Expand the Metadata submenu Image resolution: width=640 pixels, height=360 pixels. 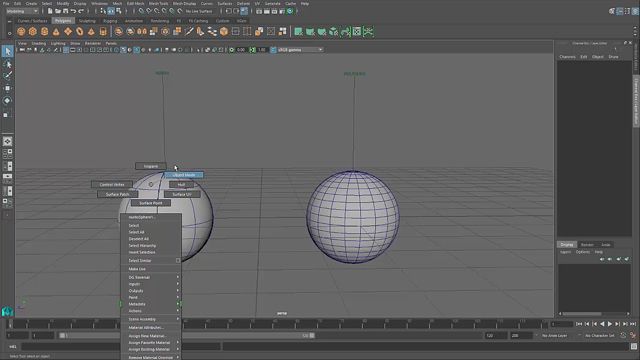151,304
